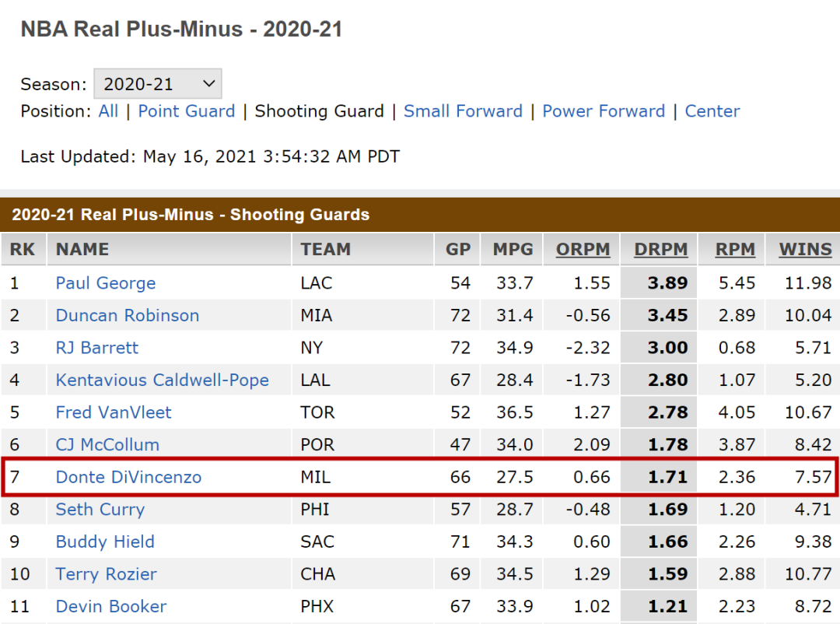Click the NBA Real Plus-Minus page title
The height and width of the screenshot is (624, 840).
click(181, 29)
